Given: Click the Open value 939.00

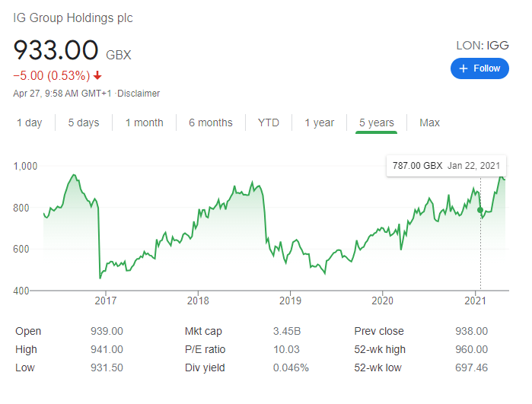Looking at the screenshot, I should coord(107,331).
